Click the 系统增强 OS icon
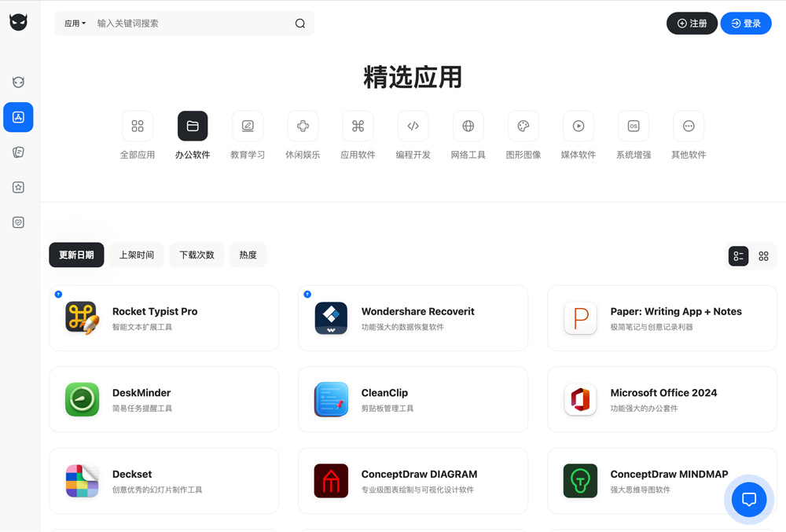The image size is (786, 532). [633, 126]
